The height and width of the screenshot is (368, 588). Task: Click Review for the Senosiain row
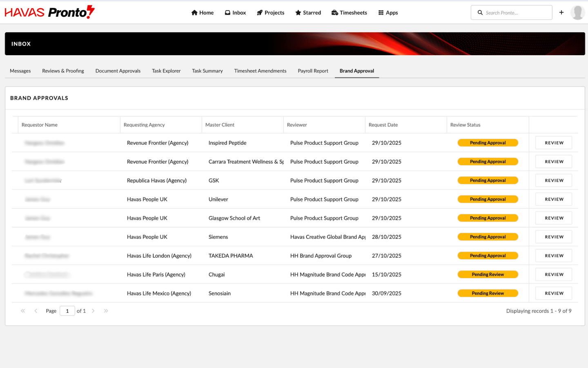554,293
